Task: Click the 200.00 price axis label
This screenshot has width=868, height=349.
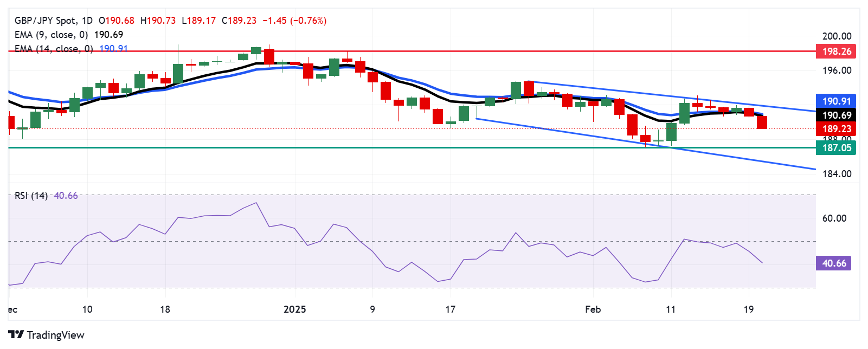Action: 837,36
